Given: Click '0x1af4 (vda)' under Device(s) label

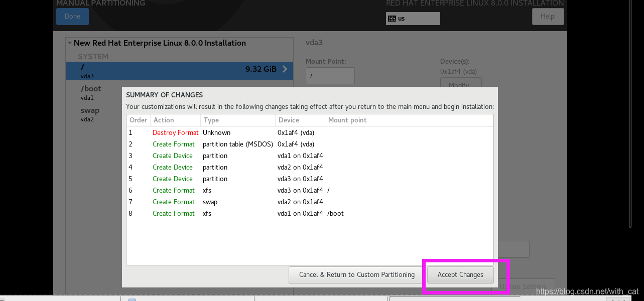Looking at the screenshot, I should 459,71.
